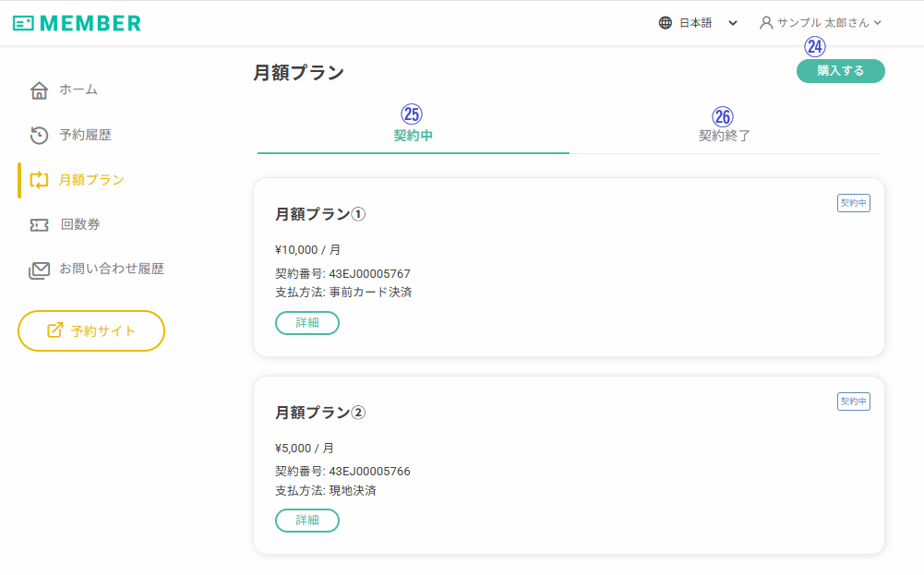Click contract number 43EJ00005766
The image size is (924, 575).
coord(369,472)
